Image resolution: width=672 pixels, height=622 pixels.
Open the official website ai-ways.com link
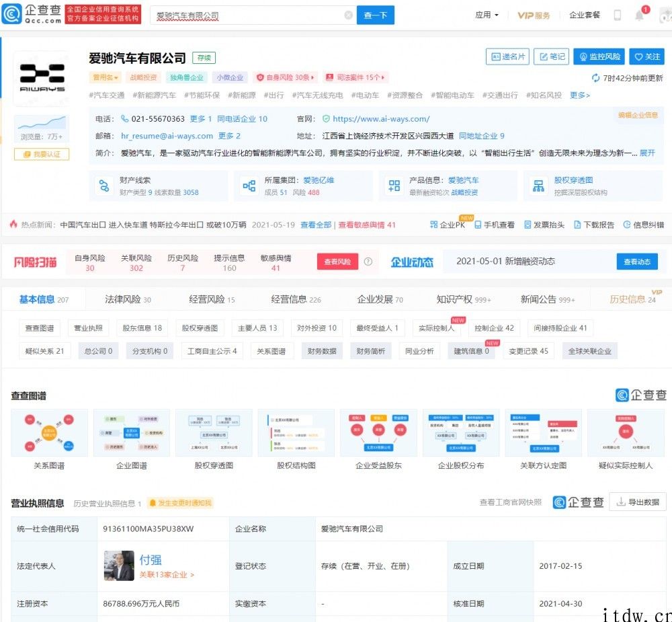[x=381, y=119]
